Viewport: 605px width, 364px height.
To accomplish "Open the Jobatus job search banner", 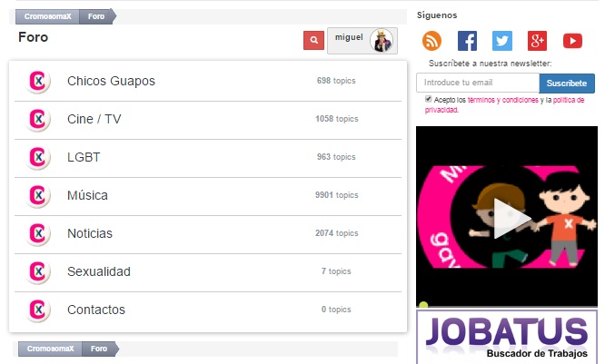I will 507,337.
